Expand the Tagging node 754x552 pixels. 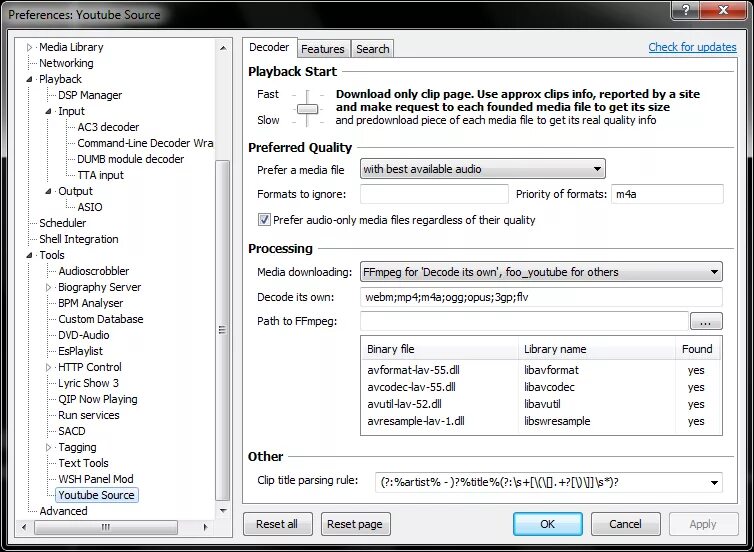pyautogui.click(x=49, y=447)
